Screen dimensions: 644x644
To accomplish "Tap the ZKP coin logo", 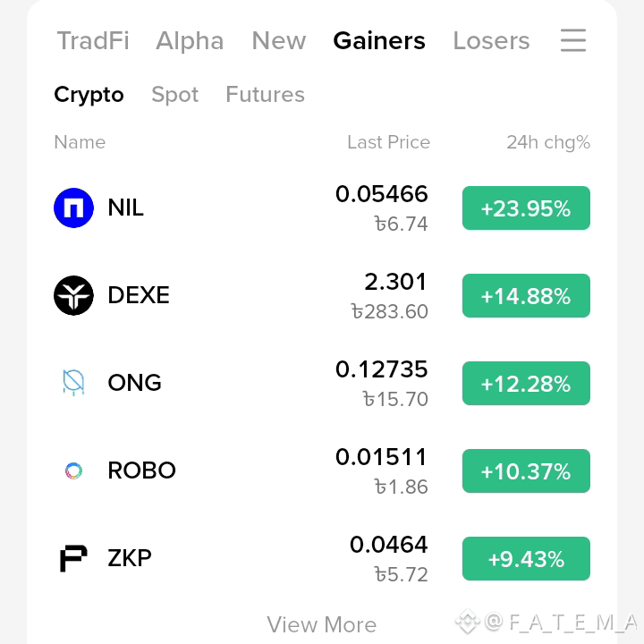I will pyautogui.click(x=74, y=558).
